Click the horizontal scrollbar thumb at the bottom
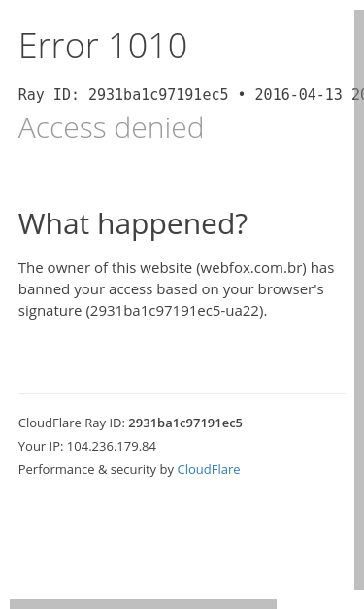The width and height of the screenshot is (364, 609). click(144, 604)
